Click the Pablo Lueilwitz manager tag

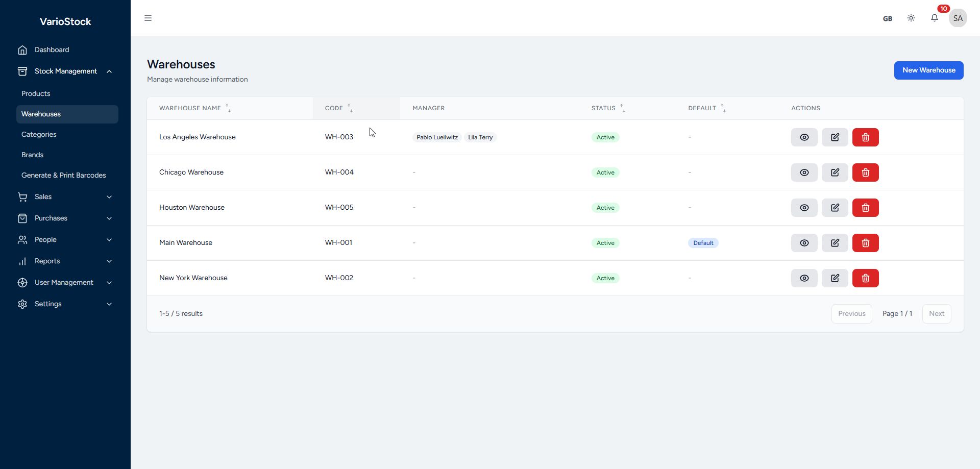coord(437,137)
